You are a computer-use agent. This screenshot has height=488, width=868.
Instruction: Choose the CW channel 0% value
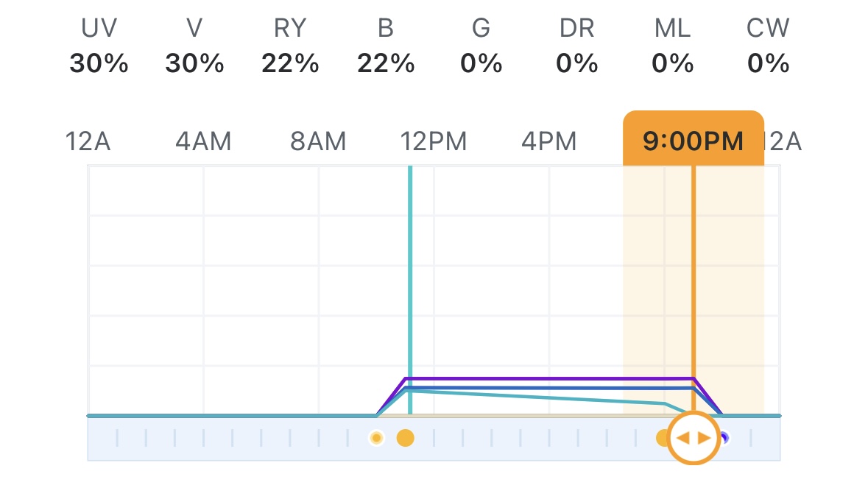[768, 64]
